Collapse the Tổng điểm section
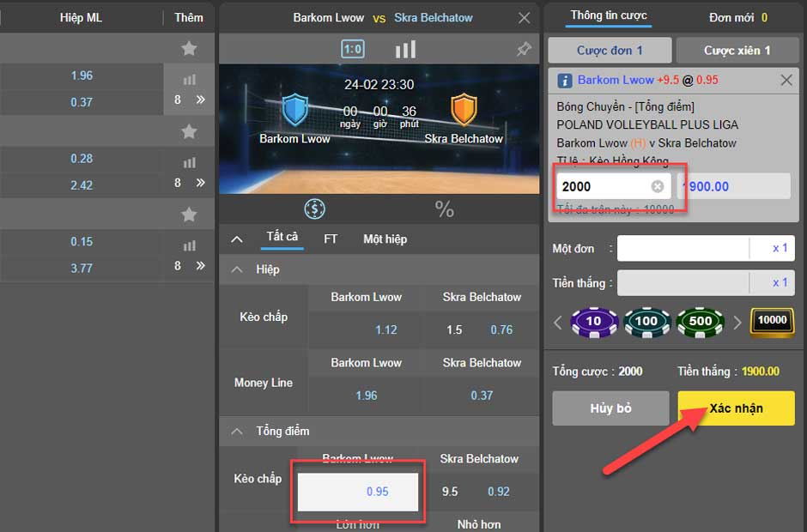The width and height of the screenshot is (807, 532). coord(237,431)
